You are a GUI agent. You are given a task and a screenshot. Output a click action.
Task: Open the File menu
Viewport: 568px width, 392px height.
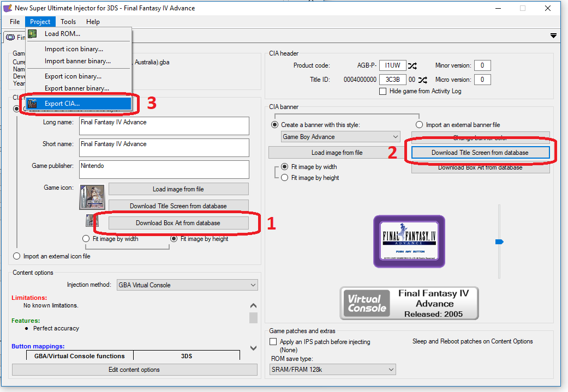coord(15,22)
